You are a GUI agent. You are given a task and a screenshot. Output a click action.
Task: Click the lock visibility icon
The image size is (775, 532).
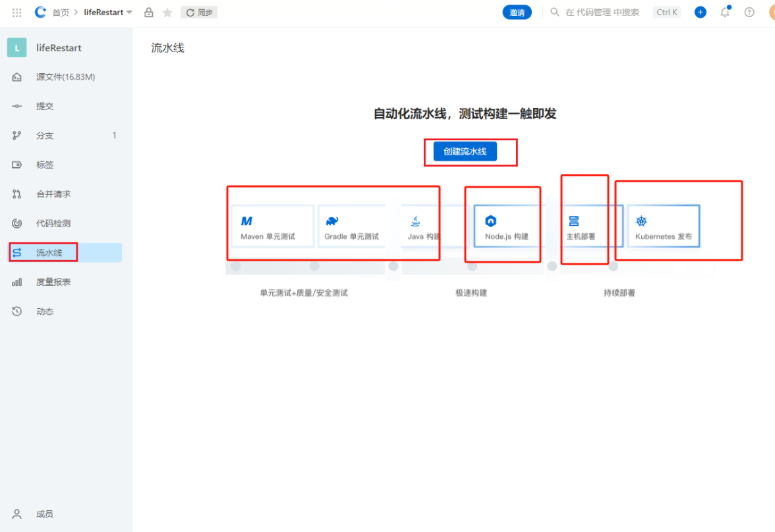149,13
